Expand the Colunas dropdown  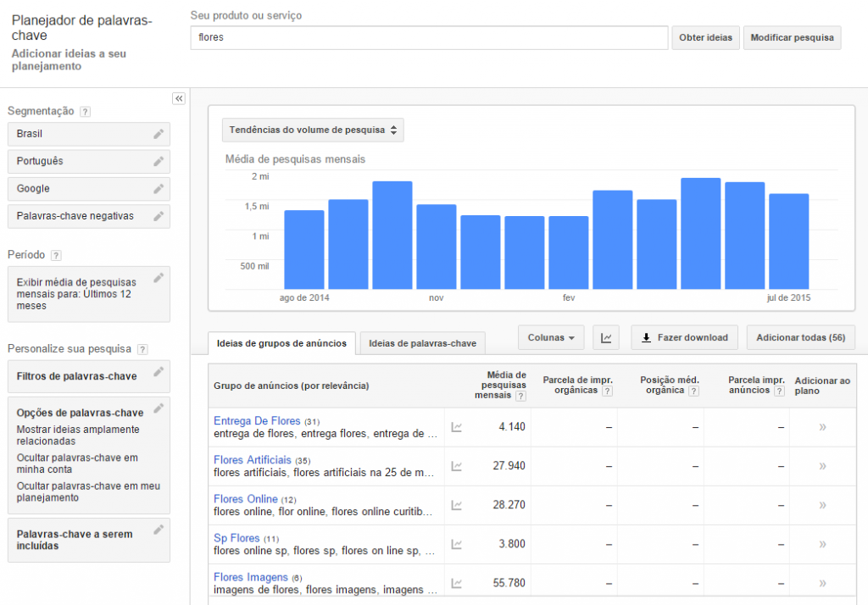click(551, 337)
